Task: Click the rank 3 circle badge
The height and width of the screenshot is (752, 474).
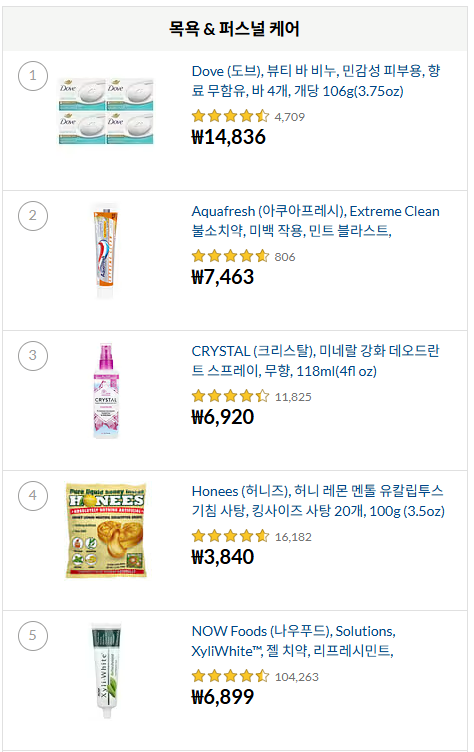Action: pos(33,356)
